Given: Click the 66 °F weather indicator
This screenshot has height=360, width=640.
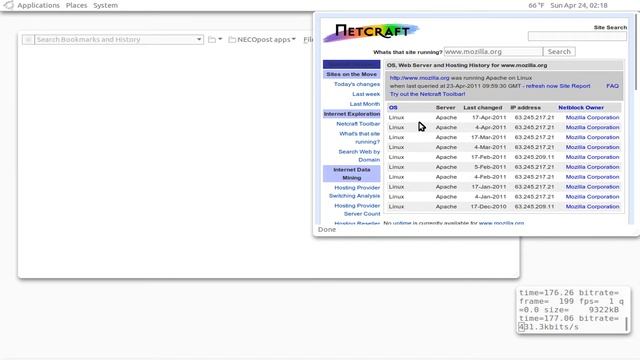Looking at the screenshot, I should [x=536, y=5].
